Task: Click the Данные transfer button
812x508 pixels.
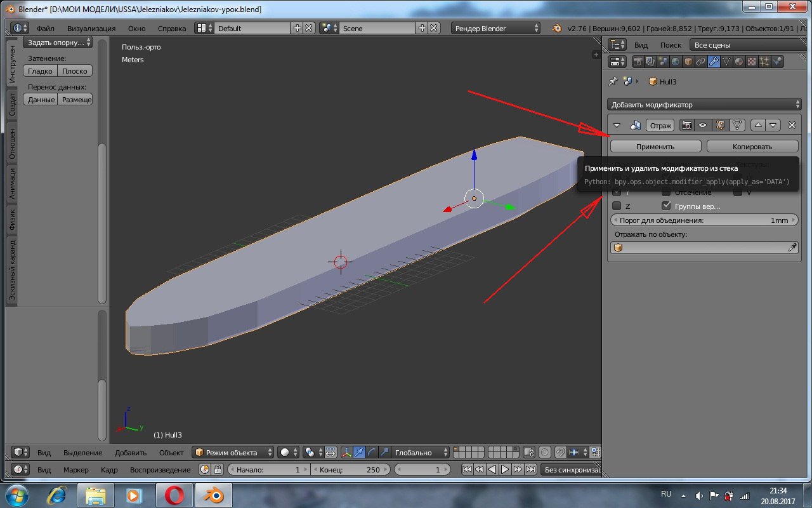Action: [x=41, y=100]
